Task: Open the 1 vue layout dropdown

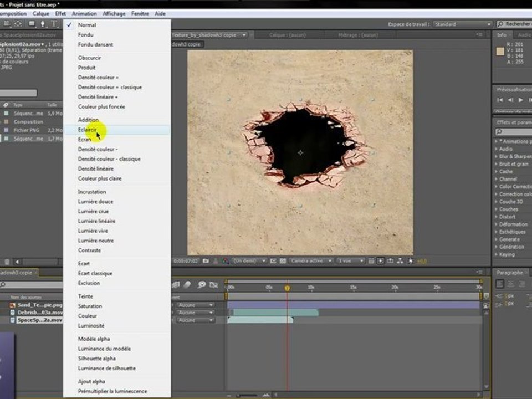Action: pyautogui.click(x=351, y=261)
